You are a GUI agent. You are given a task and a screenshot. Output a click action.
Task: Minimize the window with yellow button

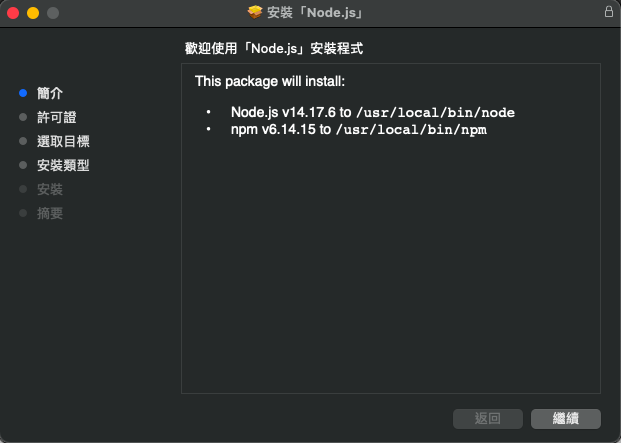[33, 13]
